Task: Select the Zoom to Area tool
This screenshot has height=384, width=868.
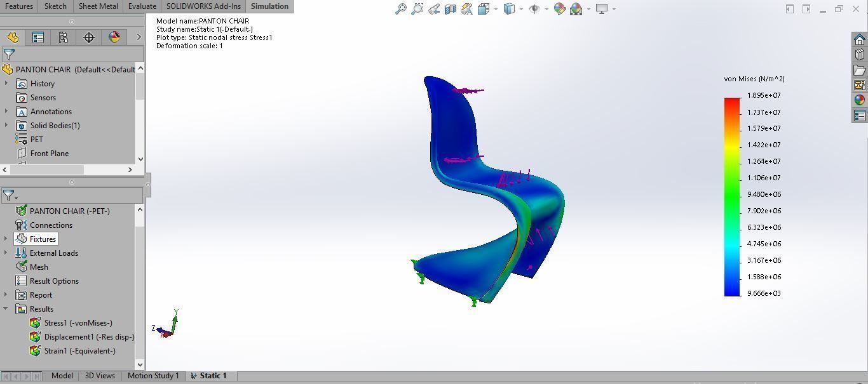Action: 417,9
